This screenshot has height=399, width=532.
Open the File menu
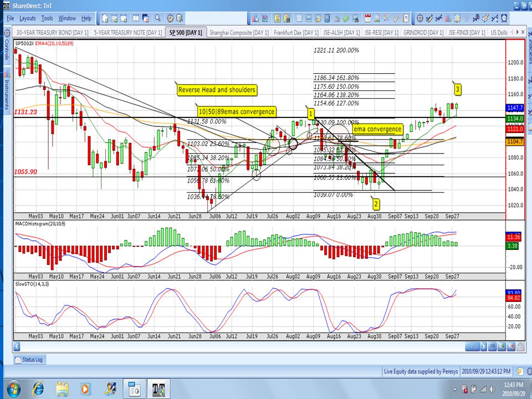coord(10,18)
